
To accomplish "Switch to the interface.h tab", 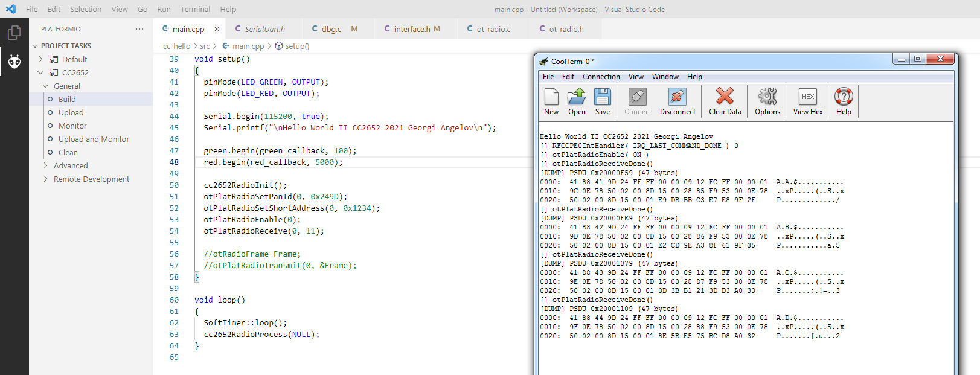I will [x=417, y=29].
